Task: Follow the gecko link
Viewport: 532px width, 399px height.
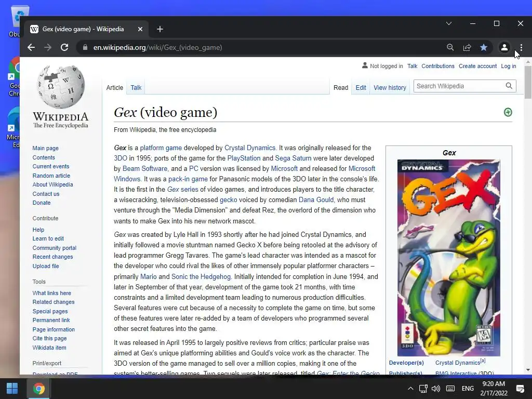Action: 229,200
